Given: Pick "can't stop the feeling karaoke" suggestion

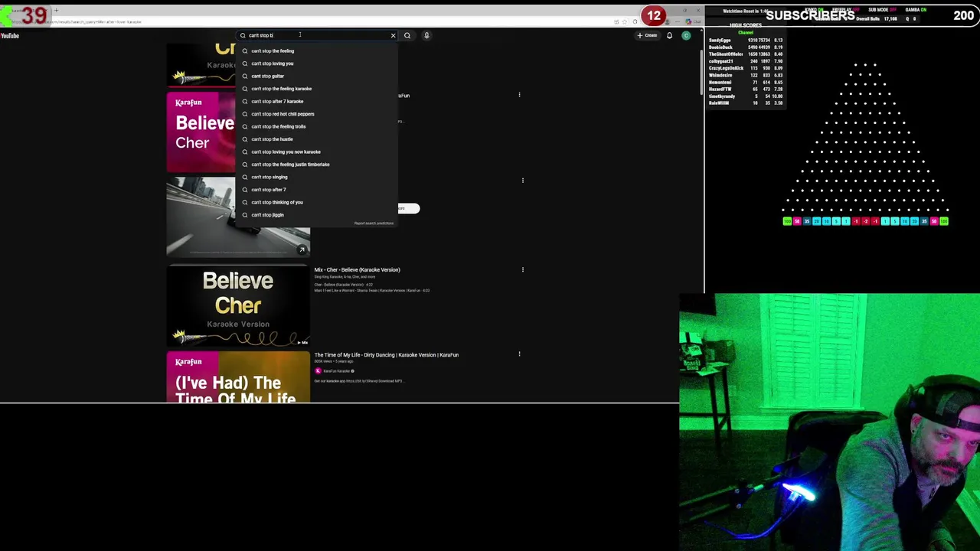Looking at the screenshot, I should tap(317, 89).
